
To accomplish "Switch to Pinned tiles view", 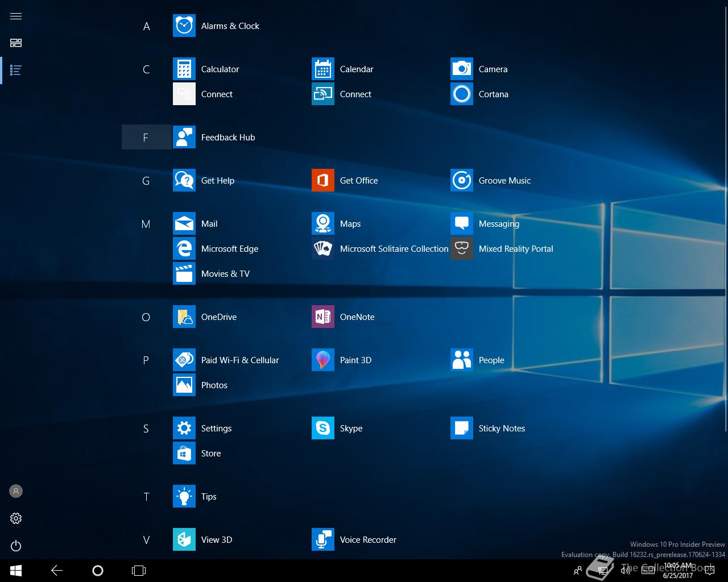I will point(16,43).
